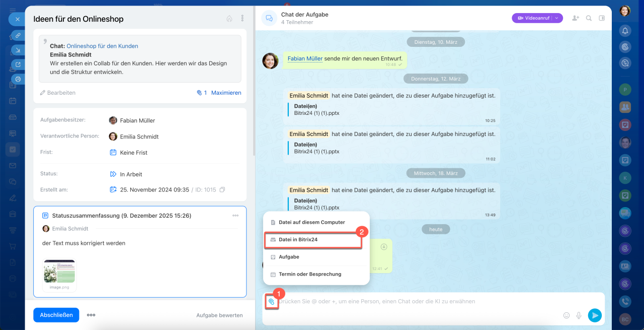
Task: Open the three-dot menu beside task title
Action: click(243, 19)
